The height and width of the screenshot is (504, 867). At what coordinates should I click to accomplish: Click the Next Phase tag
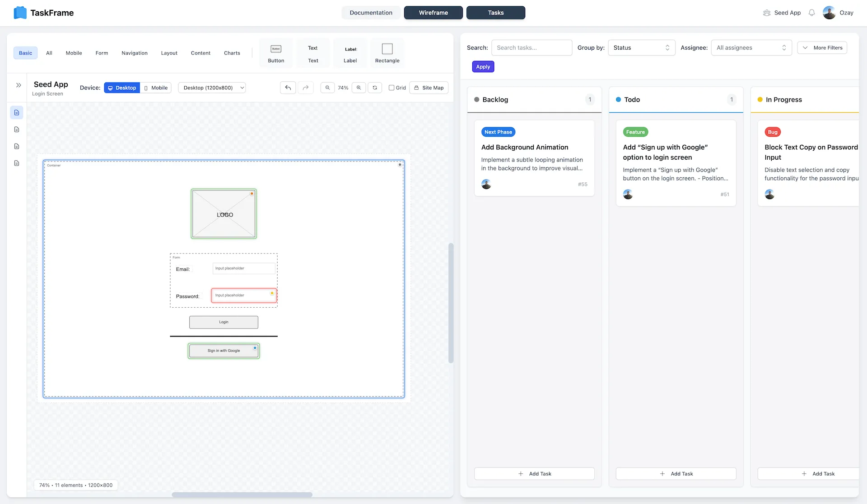pos(498,132)
